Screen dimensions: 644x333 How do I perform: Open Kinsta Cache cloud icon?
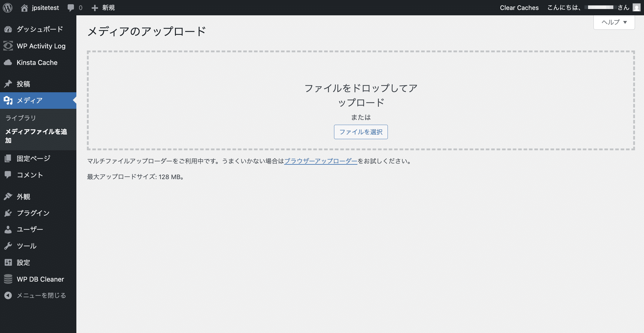coord(8,63)
